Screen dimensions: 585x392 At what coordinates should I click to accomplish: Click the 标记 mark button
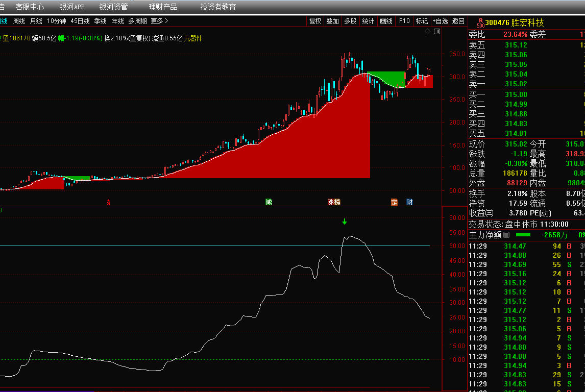click(422, 21)
